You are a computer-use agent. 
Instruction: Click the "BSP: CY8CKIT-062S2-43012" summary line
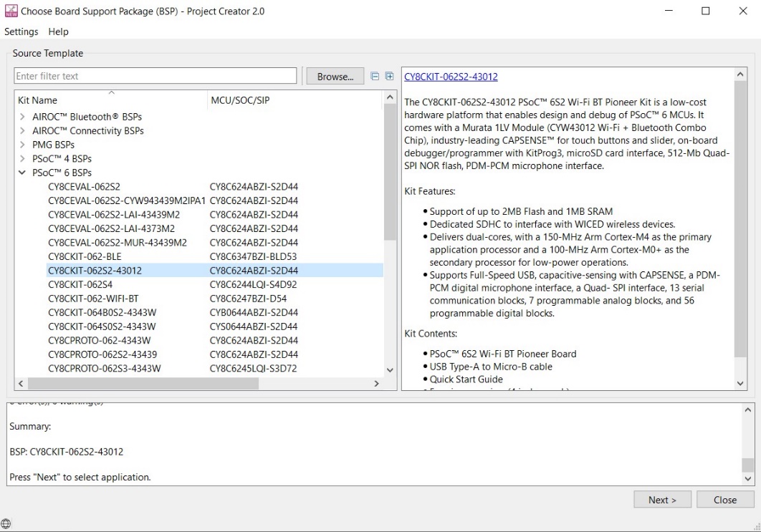point(67,452)
